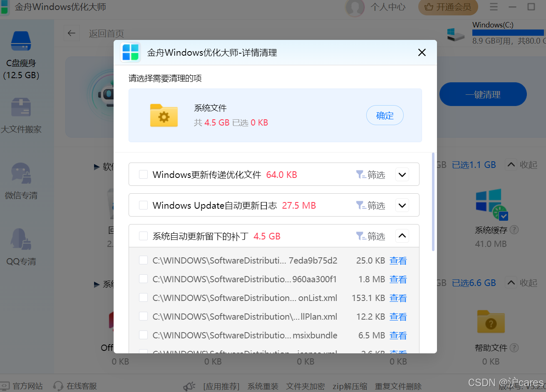This screenshot has width=546, height=392.
Task: Close the 详情清理 dialog
Action: click(x=422, y=52)
